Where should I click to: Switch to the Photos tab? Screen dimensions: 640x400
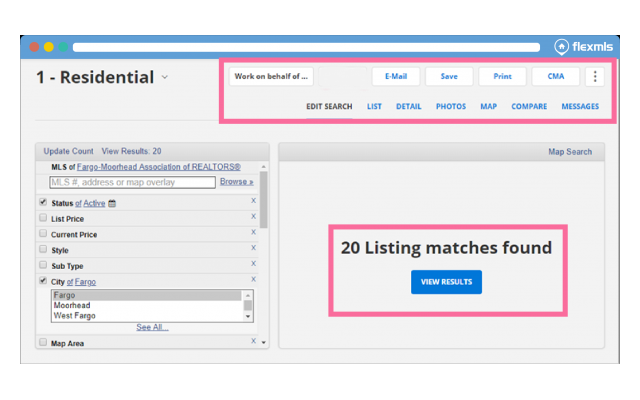tap(450, 106)
